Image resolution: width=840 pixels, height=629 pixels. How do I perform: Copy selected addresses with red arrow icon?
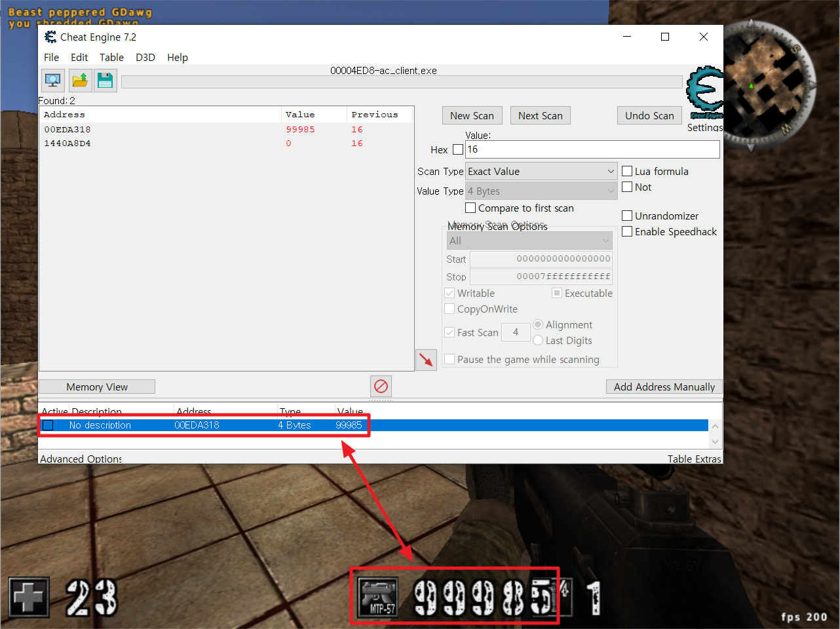tap(427, 360)
